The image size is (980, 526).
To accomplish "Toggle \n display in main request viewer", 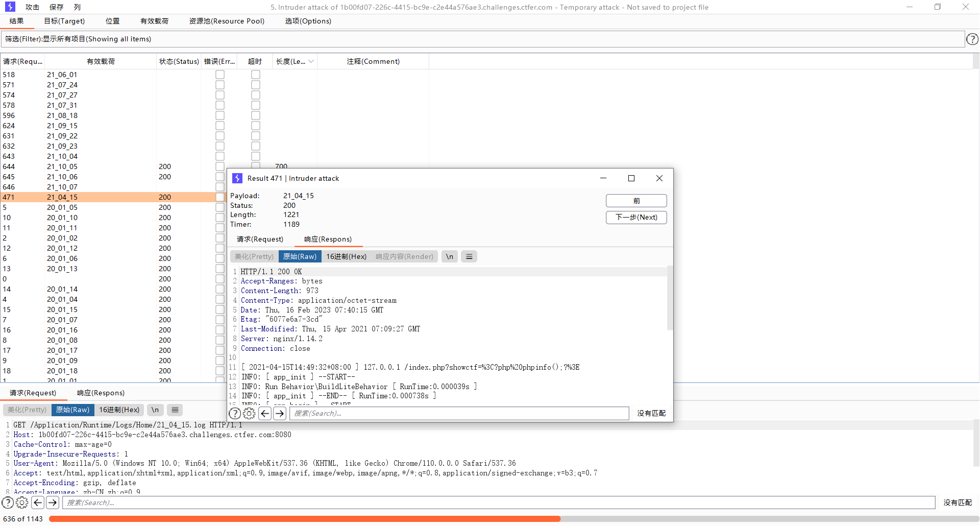I will [x=155, y=410].
